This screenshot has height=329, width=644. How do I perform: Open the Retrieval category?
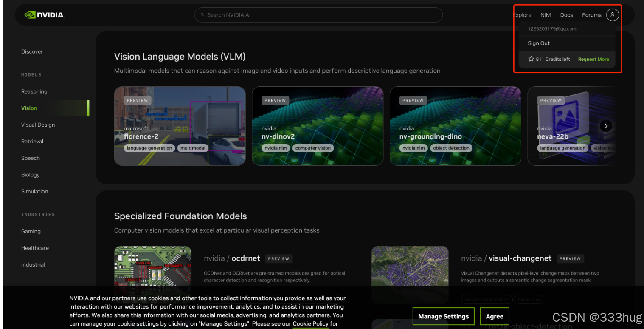point(32,141)
